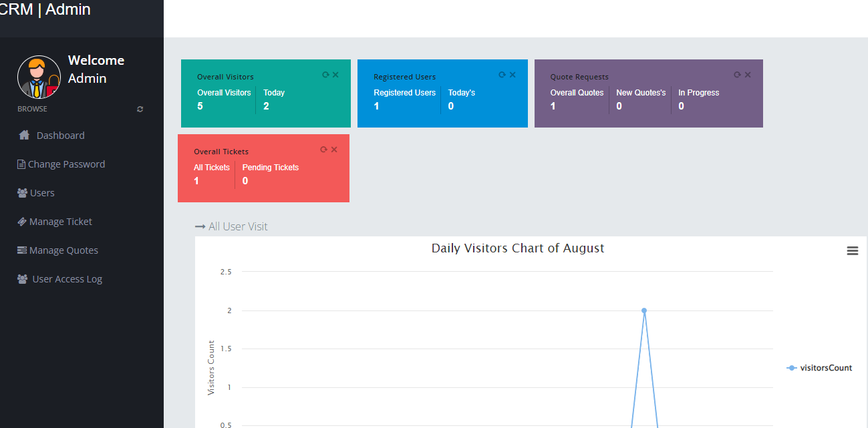Click the Manage Quotes list icon
Viewport: 868px width, 428px height.
(x=22, y=250)
